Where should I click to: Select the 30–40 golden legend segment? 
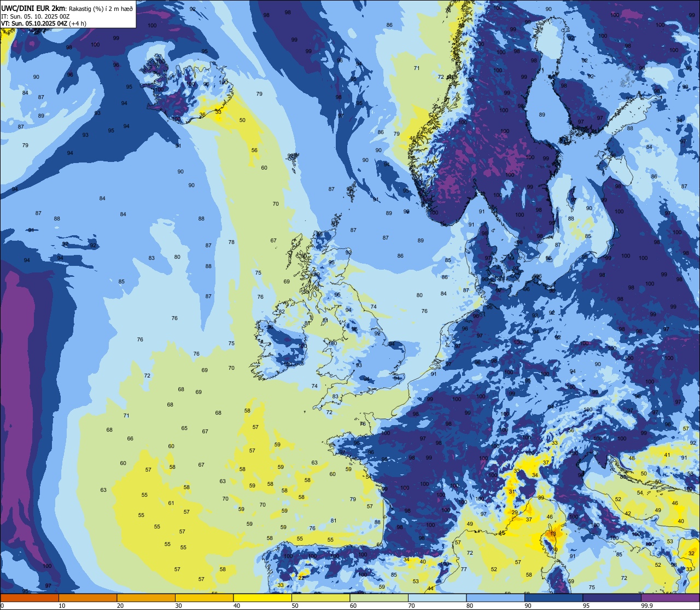[x=204, y=597]
